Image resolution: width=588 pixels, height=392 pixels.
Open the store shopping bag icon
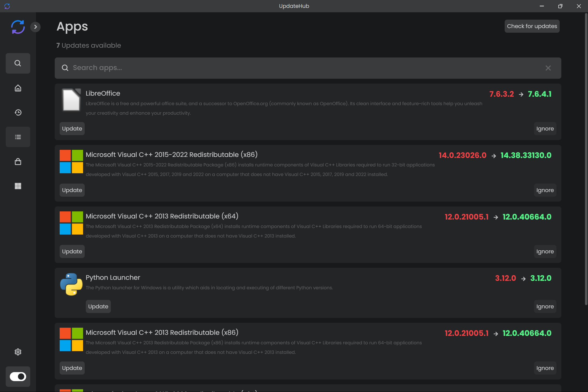click(x=18, y=162)
